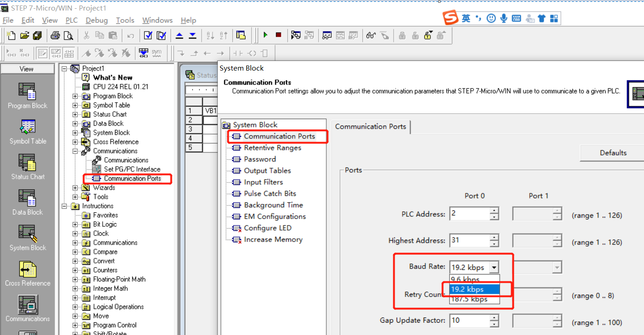This screenshot has height=335, width=644.
Task: Open Status Chart in the View bar
Action: (x=28, y=167)
